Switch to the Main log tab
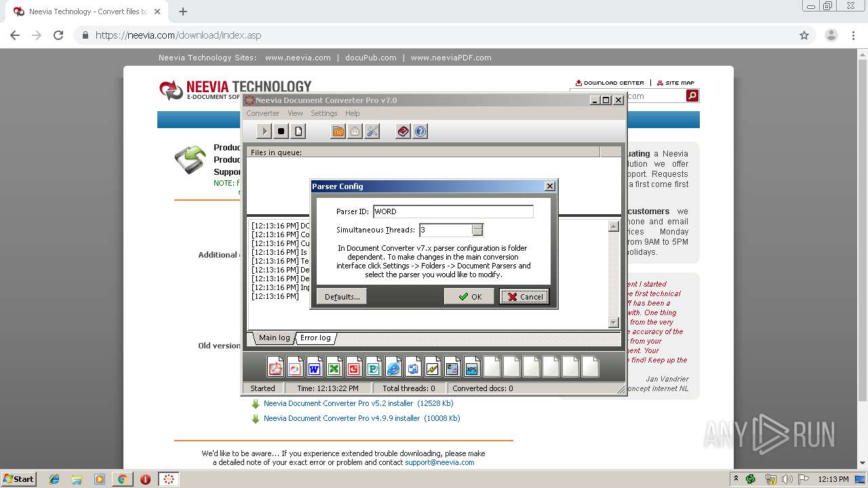This screenshot has width=868, height=488. pyautogui.click(x=274, y=338)
